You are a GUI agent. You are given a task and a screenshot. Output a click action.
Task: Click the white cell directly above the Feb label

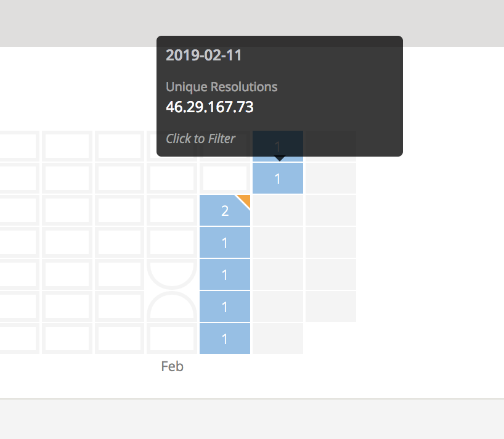coord(172,338)
